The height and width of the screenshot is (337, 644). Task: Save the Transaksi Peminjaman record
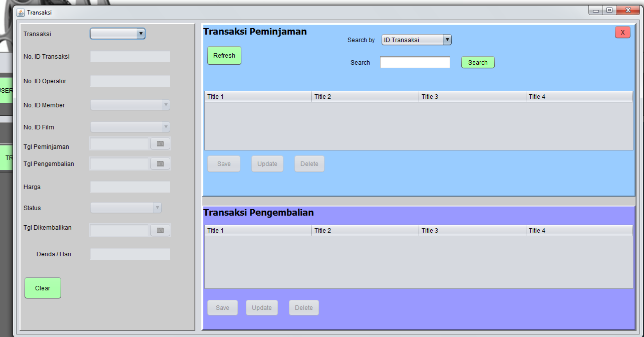click(223, 163)
